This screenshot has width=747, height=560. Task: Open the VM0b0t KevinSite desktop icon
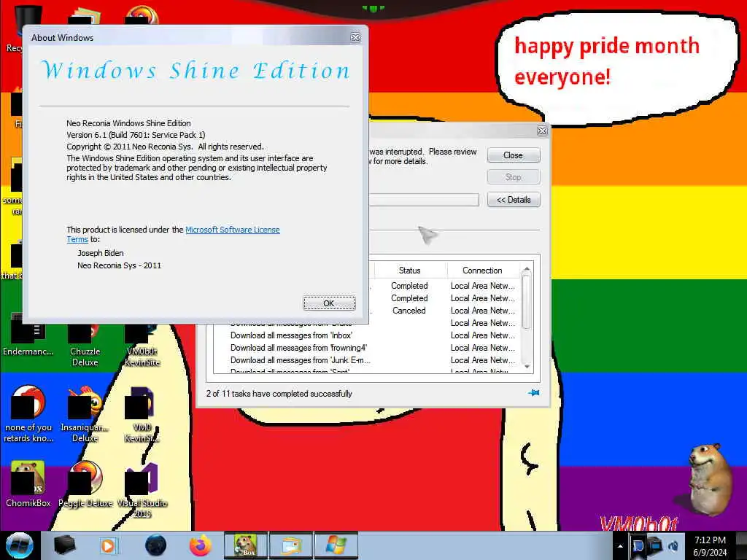pos(142,344)
